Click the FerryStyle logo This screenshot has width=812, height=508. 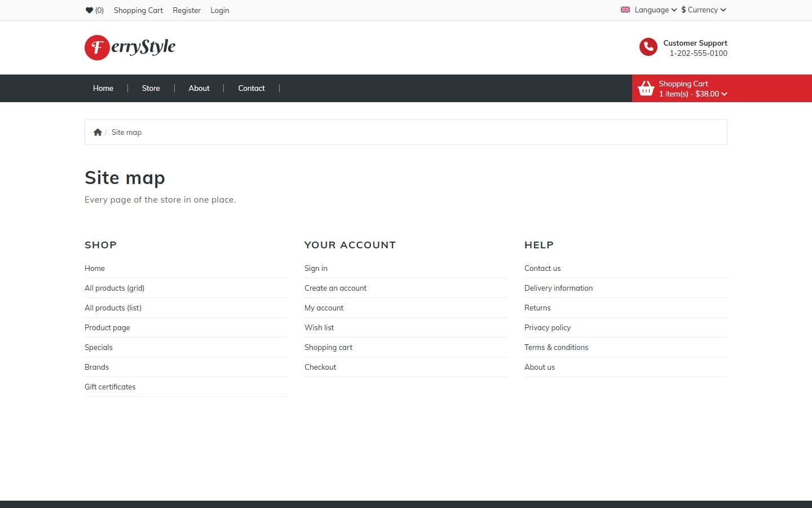130,47
